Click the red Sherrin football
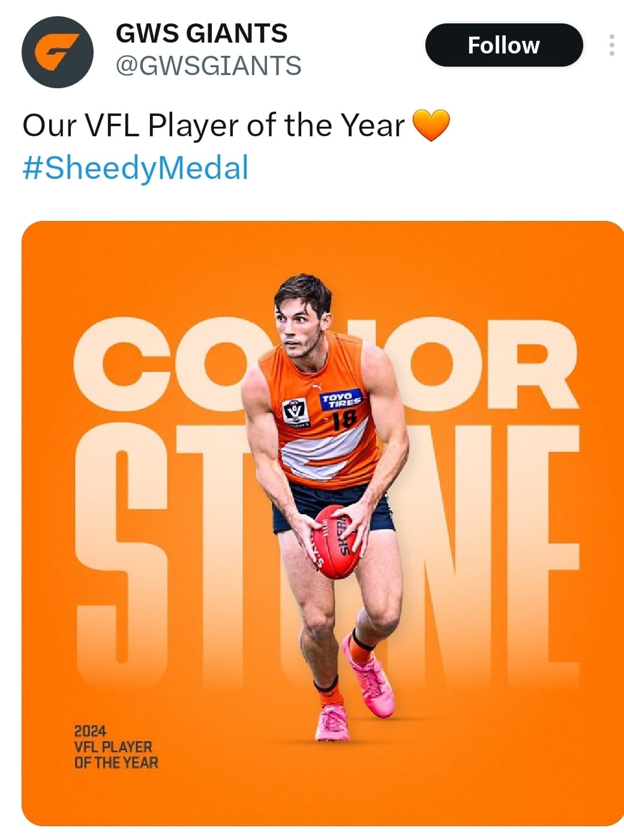Screen dimensions: 624x840 point(336,542)
